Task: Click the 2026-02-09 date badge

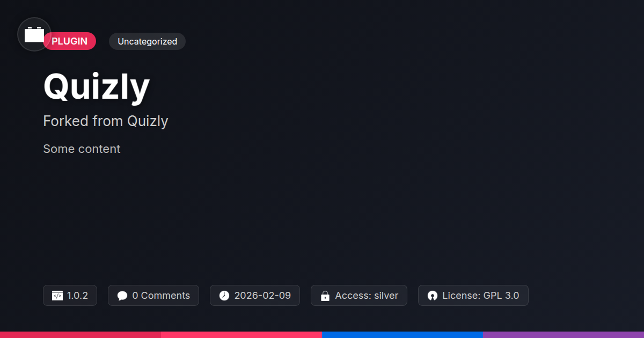Action: (255, 296)
